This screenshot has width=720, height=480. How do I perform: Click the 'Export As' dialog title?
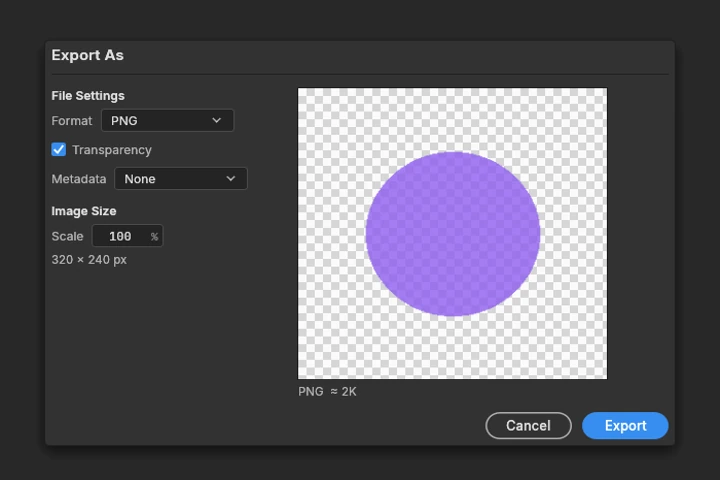pyautogui.click(x=88, y=55)
